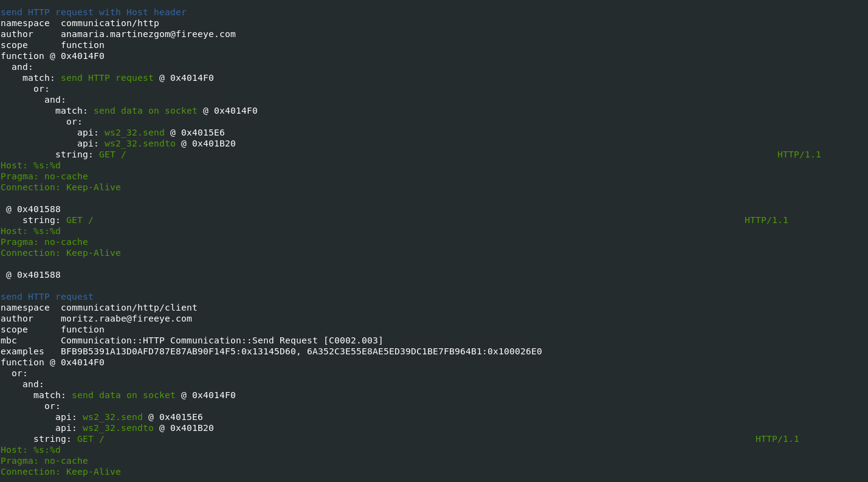Screen dimensions: 868x482
Task: Click the last 'Connection: Keep-Alive' line
Action: (61, 472)
